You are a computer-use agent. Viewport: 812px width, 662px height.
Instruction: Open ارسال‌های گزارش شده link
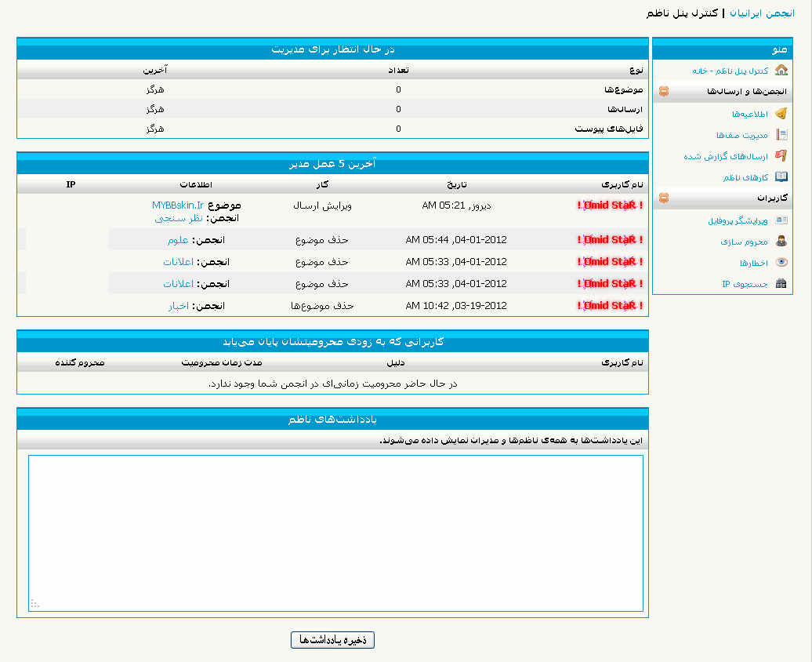point(726,157)
